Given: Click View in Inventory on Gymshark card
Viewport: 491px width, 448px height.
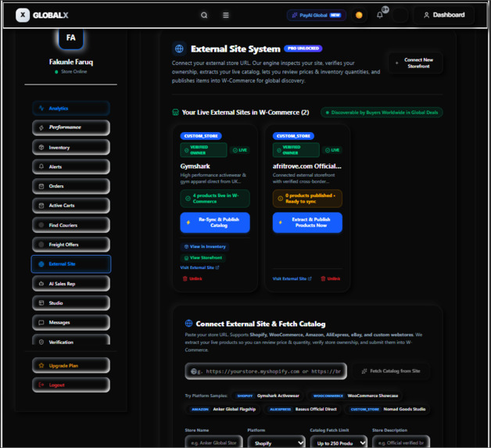Looking at the screenshot, I should [x=205, y=247].
